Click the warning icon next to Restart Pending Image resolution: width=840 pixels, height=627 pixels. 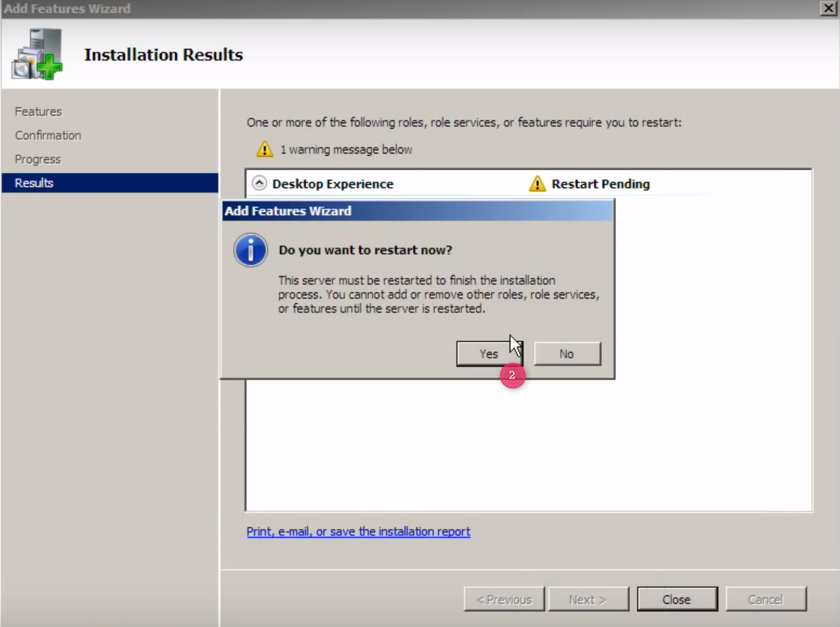pyautogui.click(x=537, y=184)
